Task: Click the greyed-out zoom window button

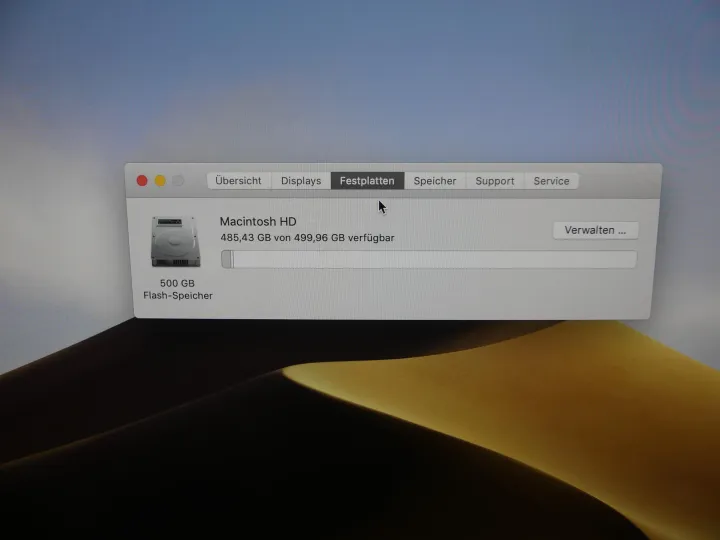Action: [x=178, y=181]
